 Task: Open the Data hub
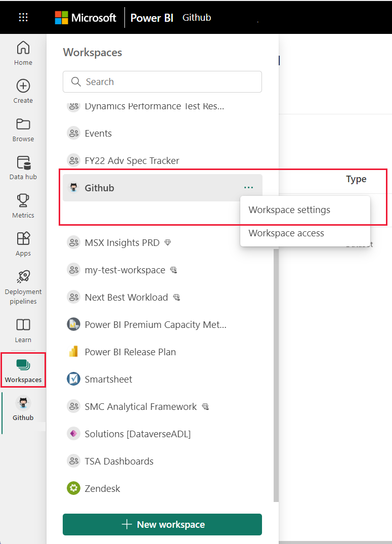coord(23,168)
